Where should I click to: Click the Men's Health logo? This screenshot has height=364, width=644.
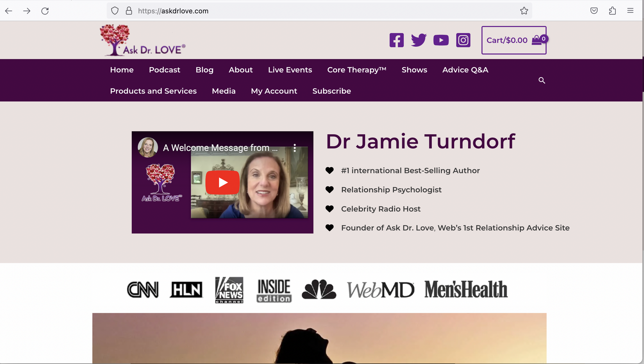[466, 289]
